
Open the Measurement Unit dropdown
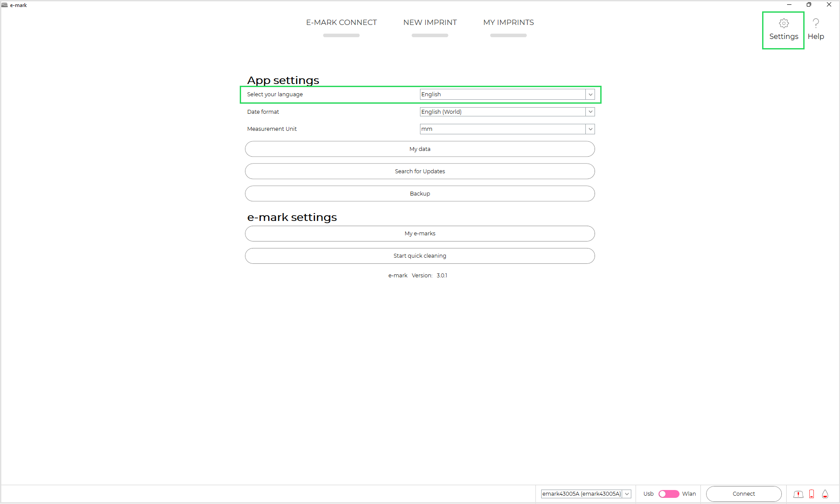point(590,129)
